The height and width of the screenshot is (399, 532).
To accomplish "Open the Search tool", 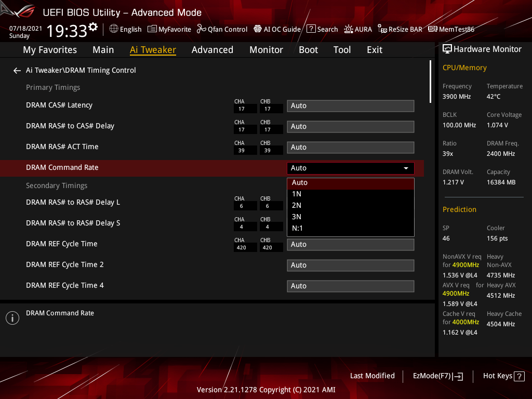I will [322, 29].
